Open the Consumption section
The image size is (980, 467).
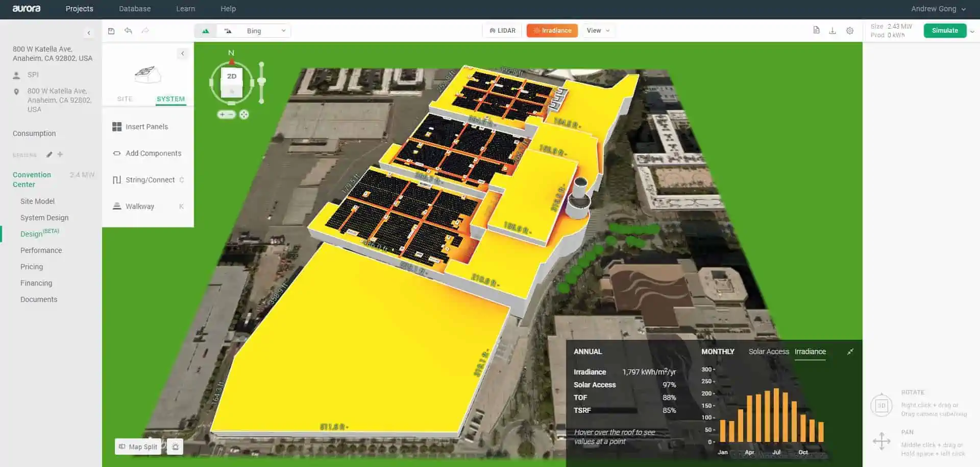pyautogui.click(x=34, y=133)
